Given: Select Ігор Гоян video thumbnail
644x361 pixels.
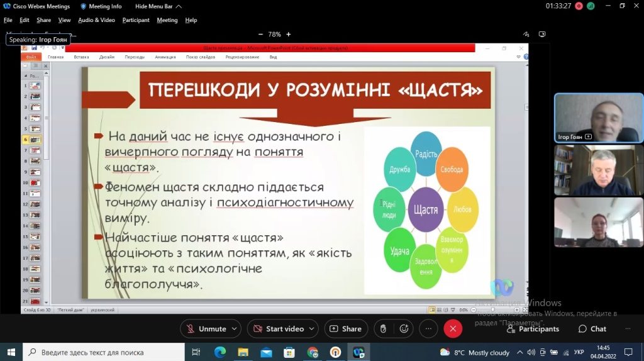Looking at the screenshot, I should (x=599, y=118).
